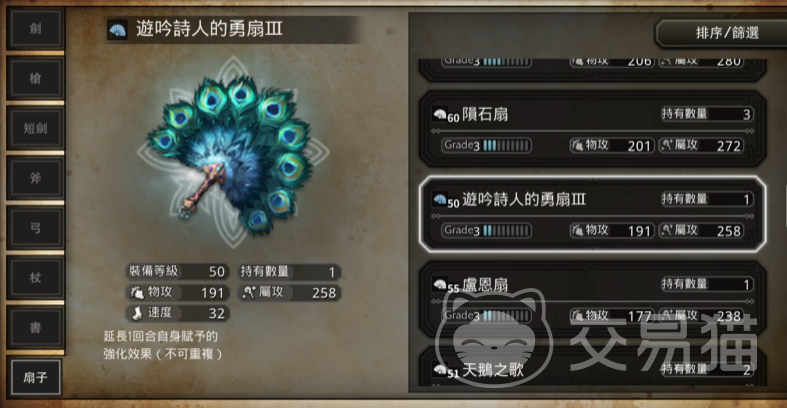Select the 盧恩扇 list entry
This screenshot has height=408, width=787.
pyautogui.click(x=592, y=299)
